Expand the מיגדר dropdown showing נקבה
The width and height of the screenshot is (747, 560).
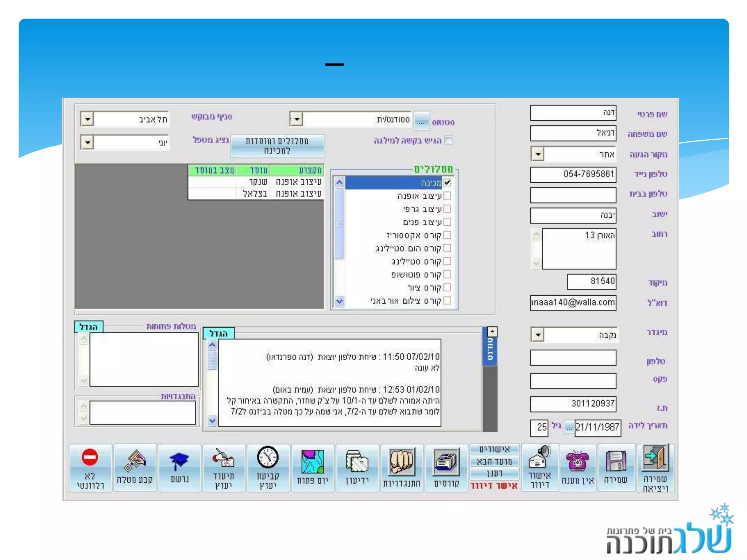pyautogui.click(x=538, y=335)
